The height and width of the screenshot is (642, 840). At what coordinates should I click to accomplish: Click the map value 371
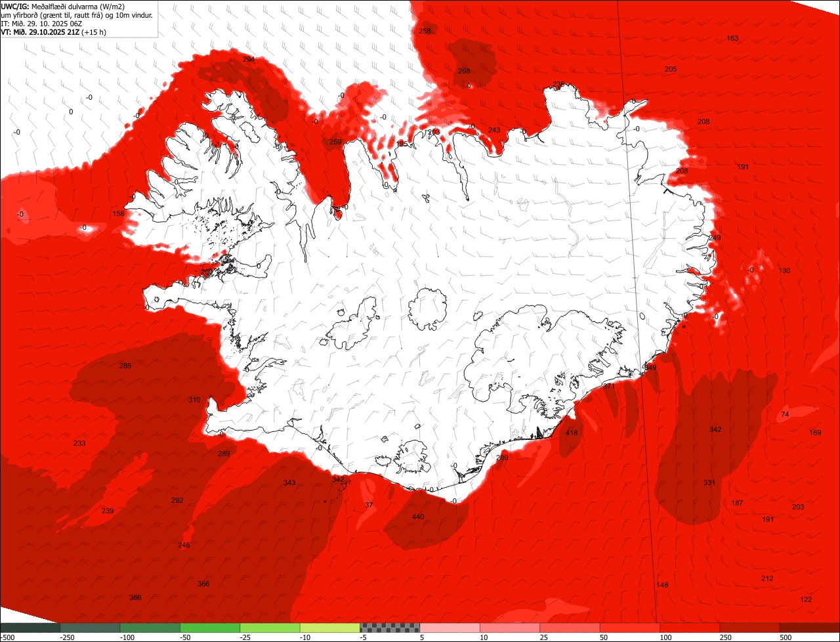(x=609, y=386)
